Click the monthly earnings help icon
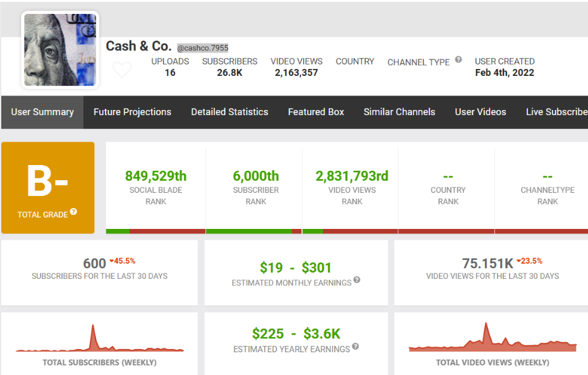This screenshot has height=375, width=588. pos(357,280)
